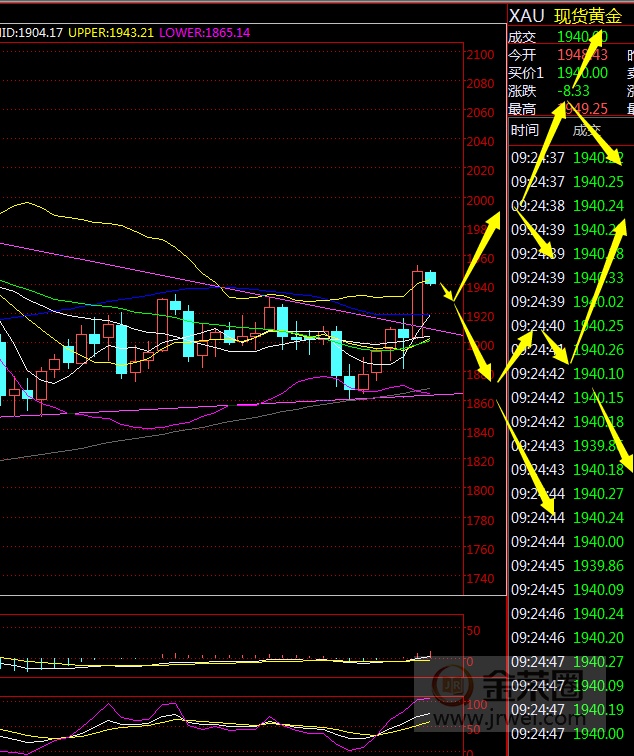
Task: Click the 1940.09 price in the 09:24:45 row
Action: (598, 590)
